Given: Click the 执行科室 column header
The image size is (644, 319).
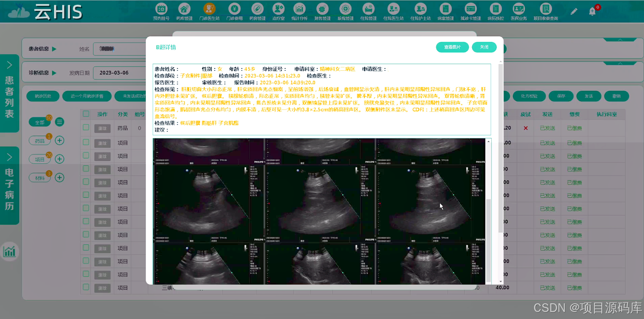Looking at the screenshot, I should (606, 115).
